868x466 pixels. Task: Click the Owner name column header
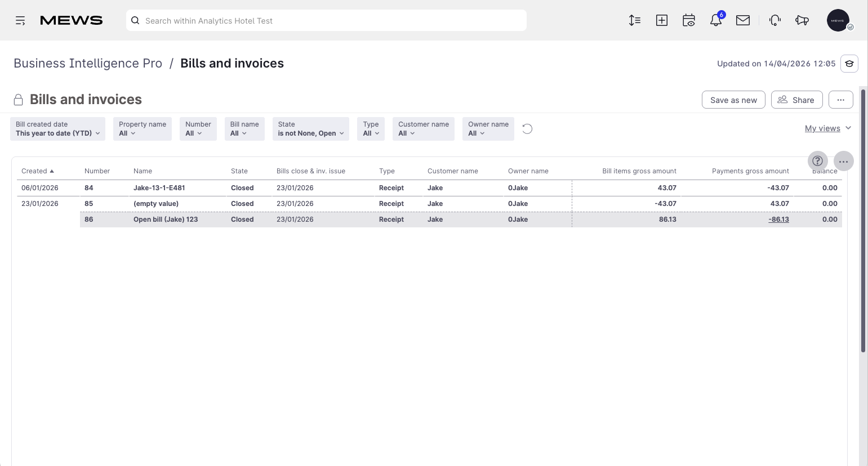(x=528, y=171)
